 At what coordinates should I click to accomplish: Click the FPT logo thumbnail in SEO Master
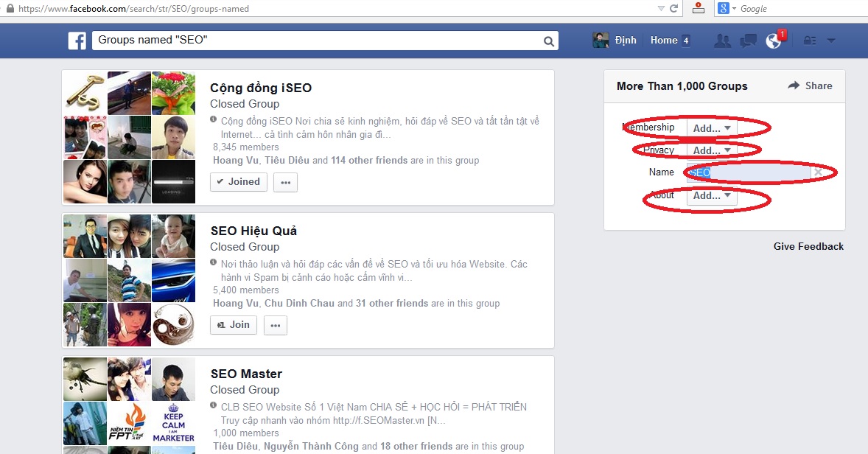(x=129, y=424)
